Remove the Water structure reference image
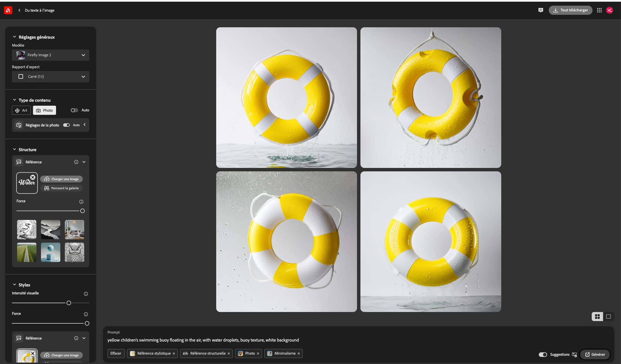Image resolution: width=621 pixels, height=364 pixels. (33, 177)
